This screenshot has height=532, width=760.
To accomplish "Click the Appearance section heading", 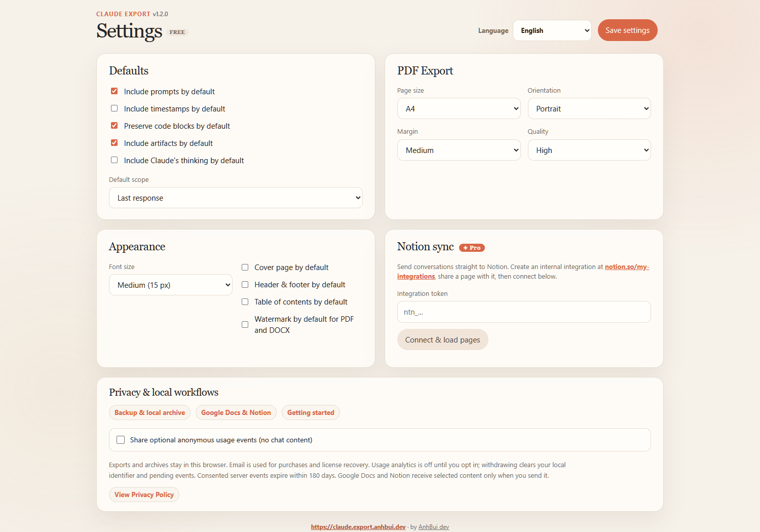I will 137,246.
